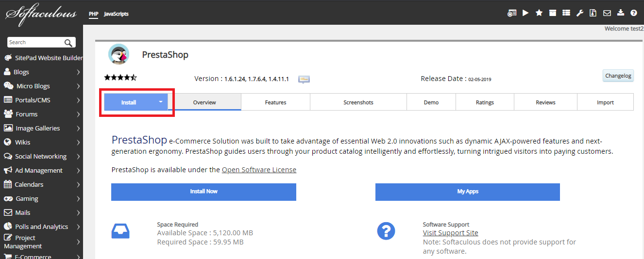Open the Changelog button

click(618, 76)
